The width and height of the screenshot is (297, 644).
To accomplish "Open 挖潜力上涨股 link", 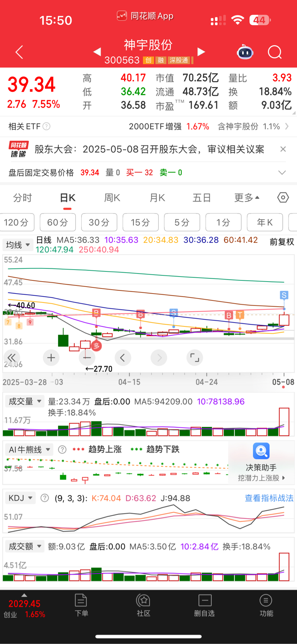I will click(x=261, y=478).
